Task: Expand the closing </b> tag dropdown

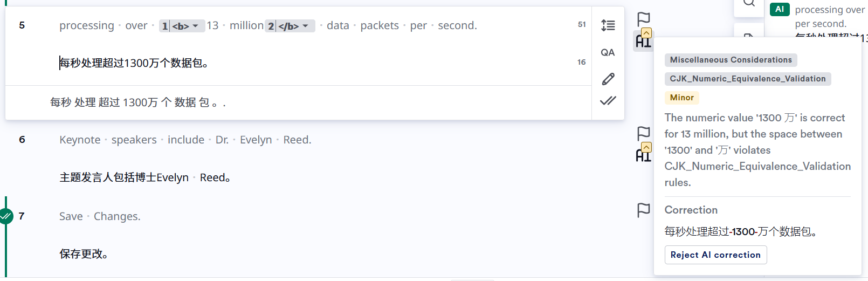Action: (290, 26)
